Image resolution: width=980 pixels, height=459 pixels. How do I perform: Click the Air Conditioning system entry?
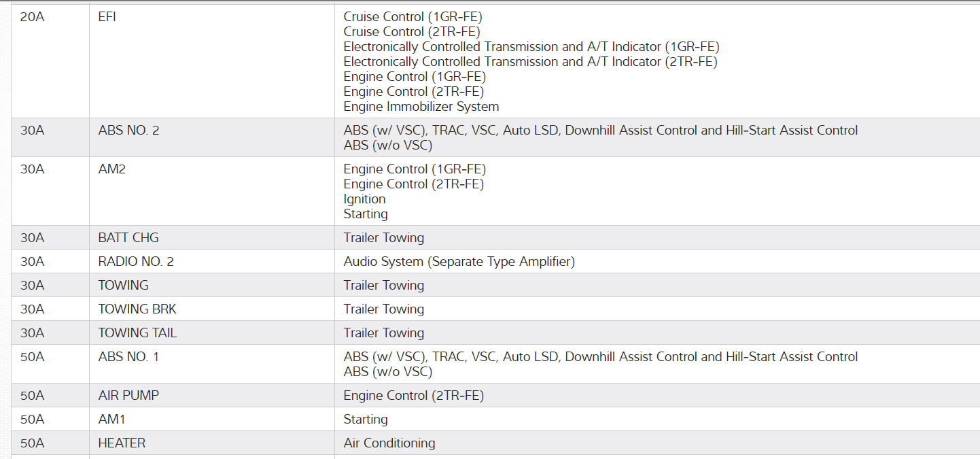pos(389,443)
